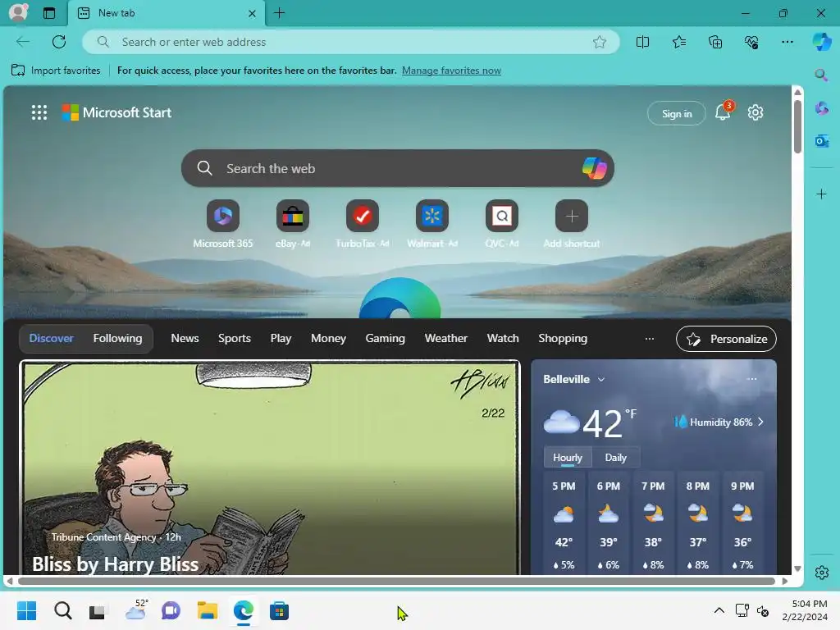Close the New tab
The width and height of the screenshot is (840, 630).
(252, 13)
